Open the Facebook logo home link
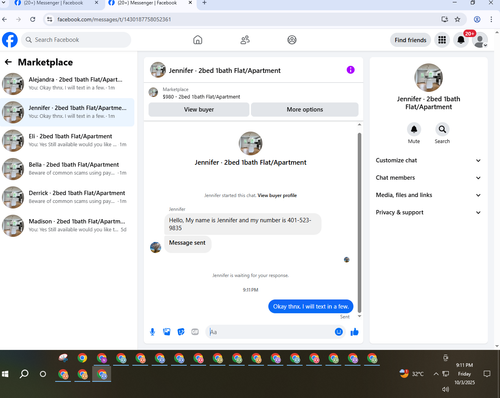 [10, 40]
